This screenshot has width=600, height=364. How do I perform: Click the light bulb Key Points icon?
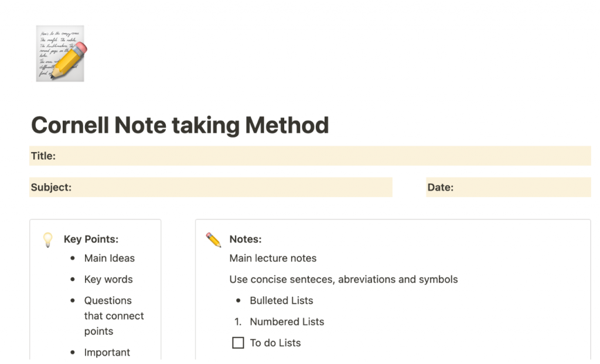pyautogui.click(x=48, y=239)
